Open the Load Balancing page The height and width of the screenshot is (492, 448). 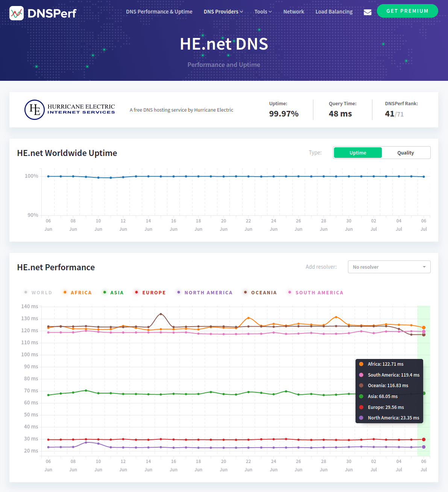pyautogui.click(x=334, y=12)
